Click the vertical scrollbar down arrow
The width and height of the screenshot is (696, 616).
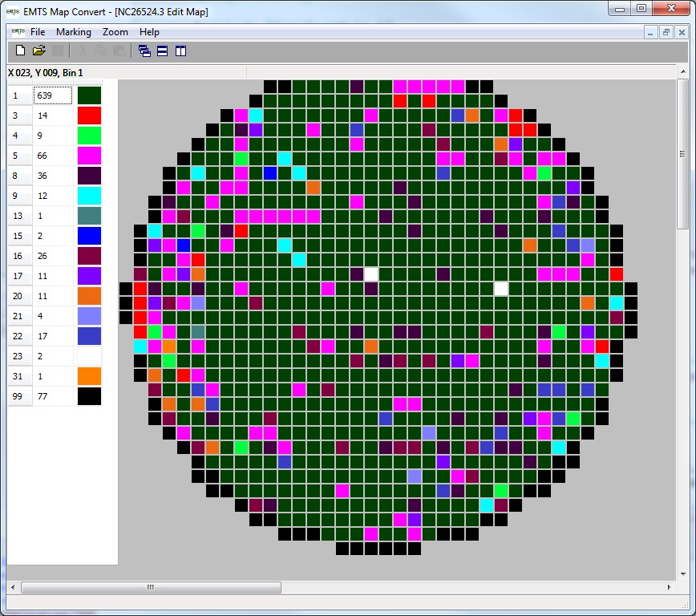tap(683, 573)
